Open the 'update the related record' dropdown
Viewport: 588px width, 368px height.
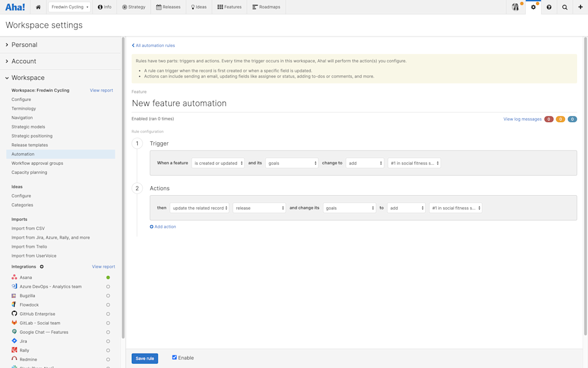tap(199, 208)
